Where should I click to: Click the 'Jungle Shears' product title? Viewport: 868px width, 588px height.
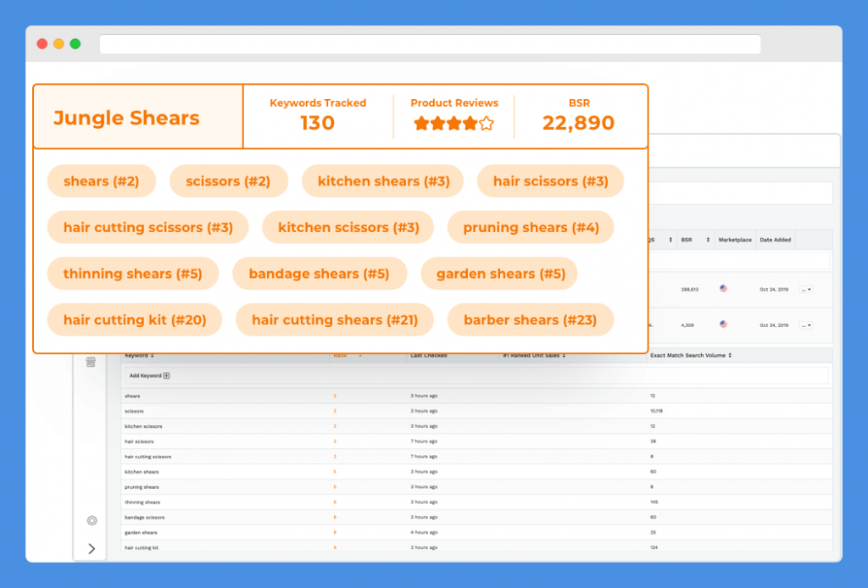(x=126, y=118)
